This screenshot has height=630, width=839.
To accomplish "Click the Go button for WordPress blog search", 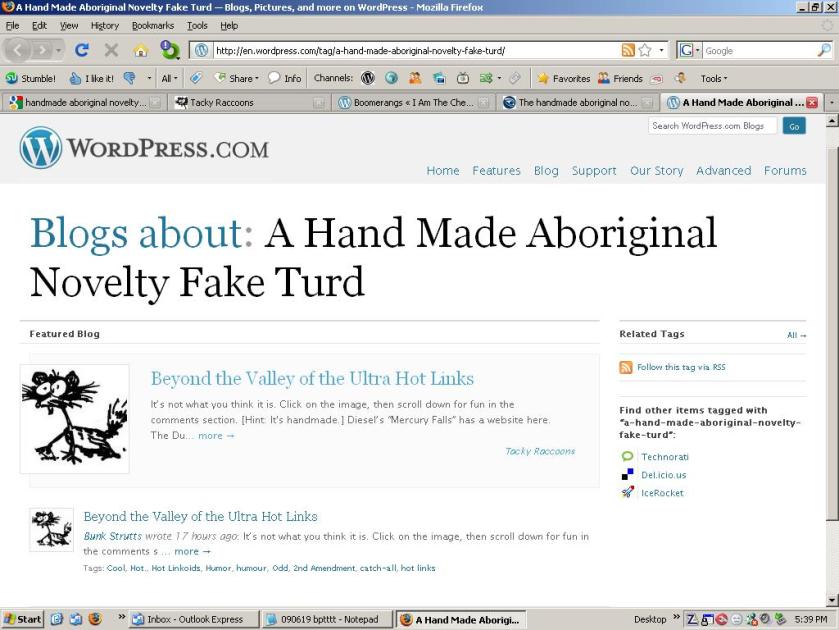I will (794, 125).
